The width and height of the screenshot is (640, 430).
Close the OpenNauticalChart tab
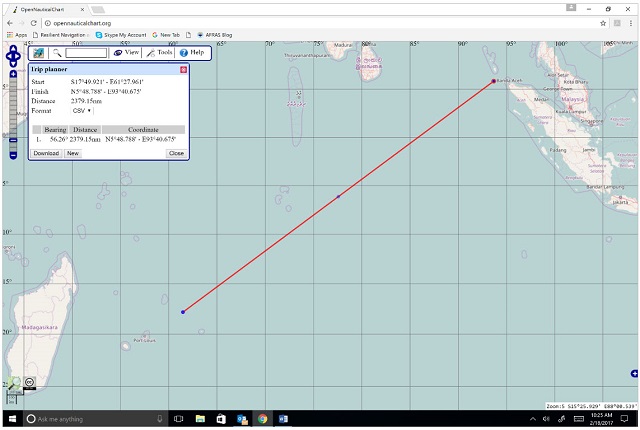tap(82, 9)
